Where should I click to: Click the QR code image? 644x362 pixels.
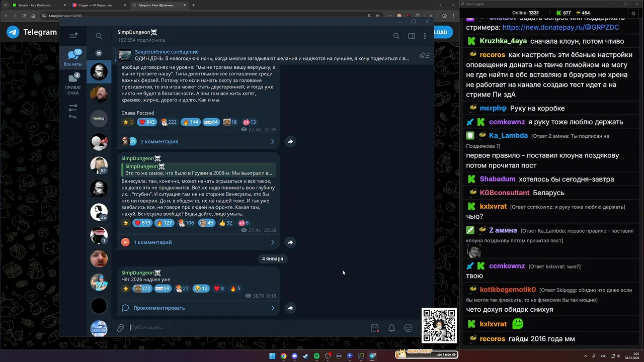click(x=439, y=325)
